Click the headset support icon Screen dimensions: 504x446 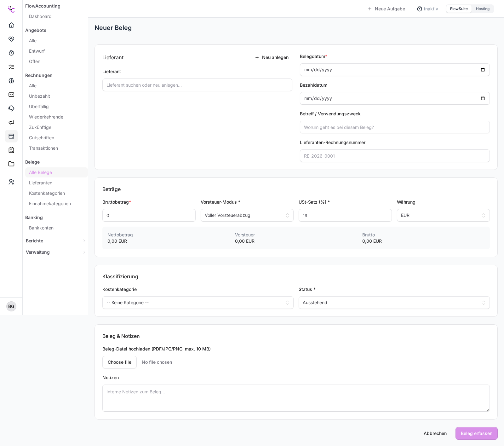click(11, 108)
